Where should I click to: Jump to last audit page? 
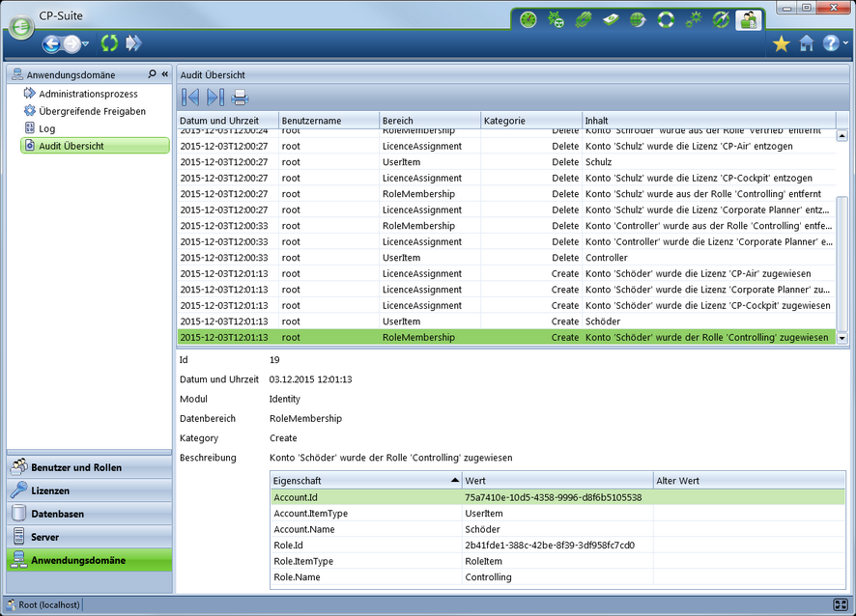pos(215,98)
